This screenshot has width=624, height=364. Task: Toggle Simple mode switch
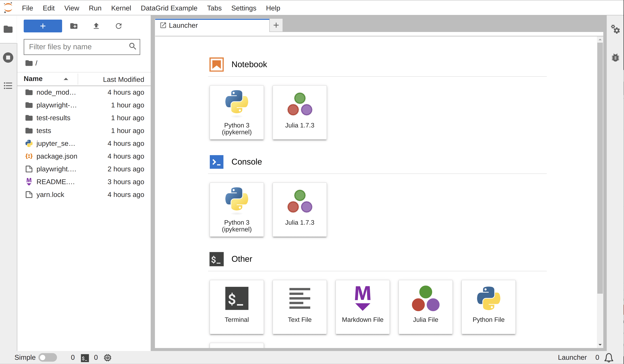(48, 358)
